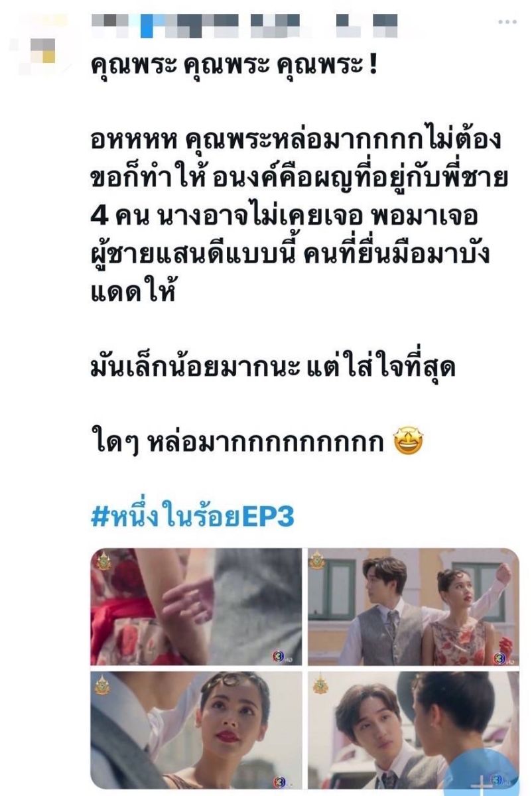532x796 pixels.
Task: Click gold emblem watermark in bottom-left photo
Action: point(102,685)
